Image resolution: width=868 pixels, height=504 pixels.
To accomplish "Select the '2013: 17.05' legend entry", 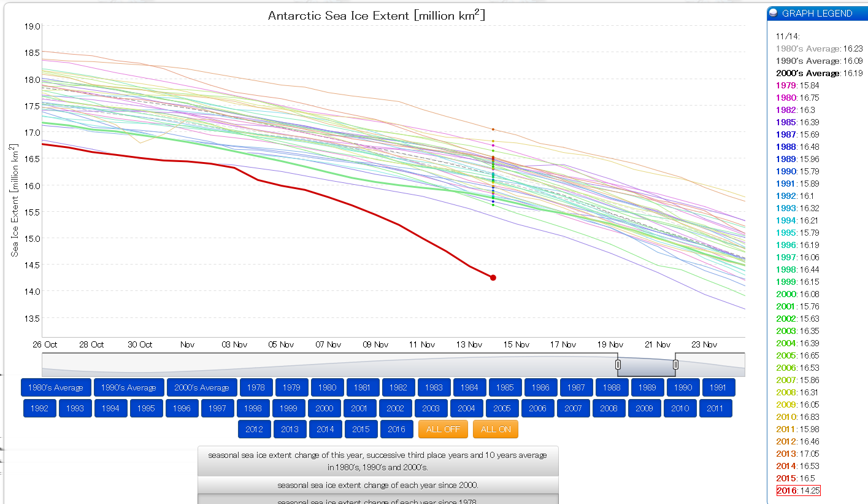I will point(797,454).
